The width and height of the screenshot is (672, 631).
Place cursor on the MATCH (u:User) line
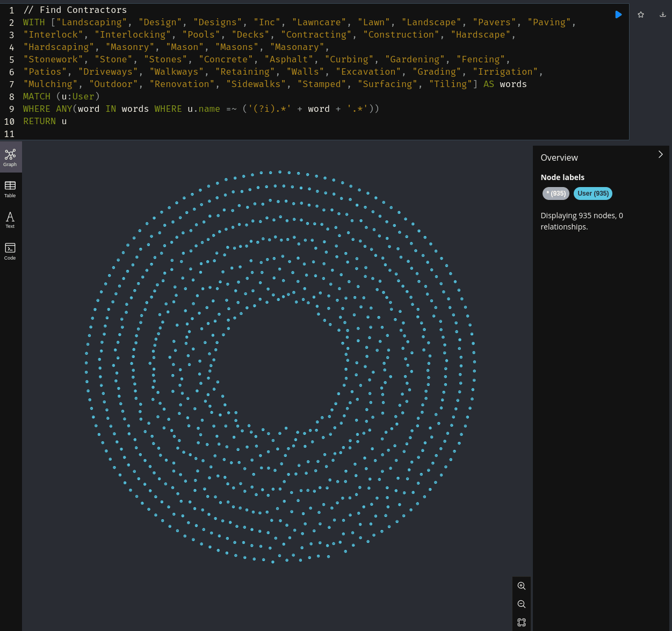coord(62,96)
